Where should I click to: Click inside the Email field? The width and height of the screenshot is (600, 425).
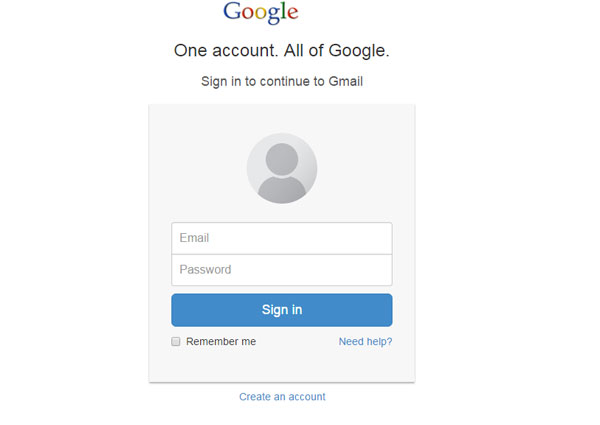282,238
